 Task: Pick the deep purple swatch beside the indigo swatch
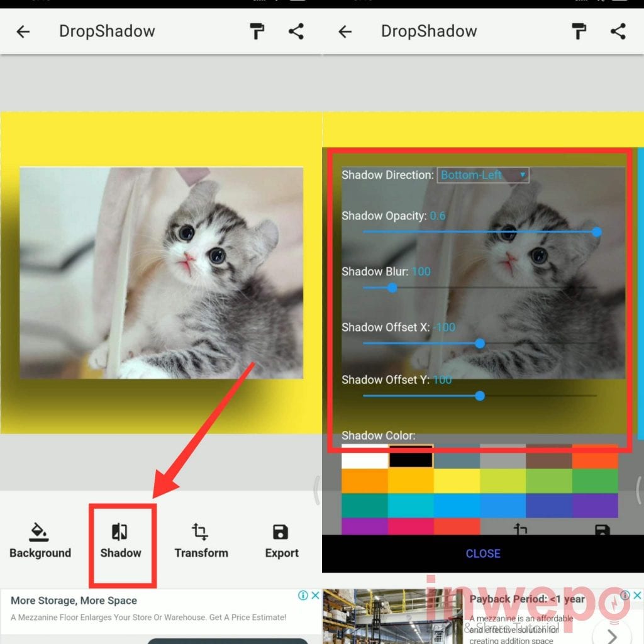click(595, 506)
